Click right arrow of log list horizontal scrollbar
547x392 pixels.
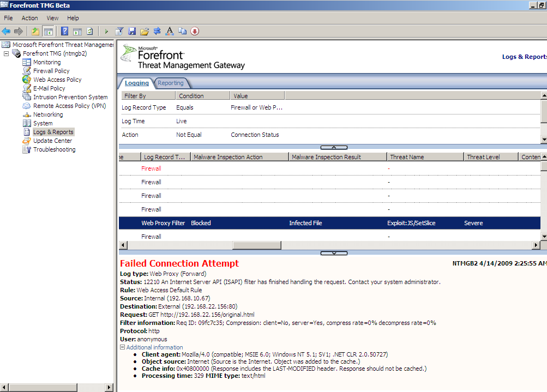click(x=536, y=245)
